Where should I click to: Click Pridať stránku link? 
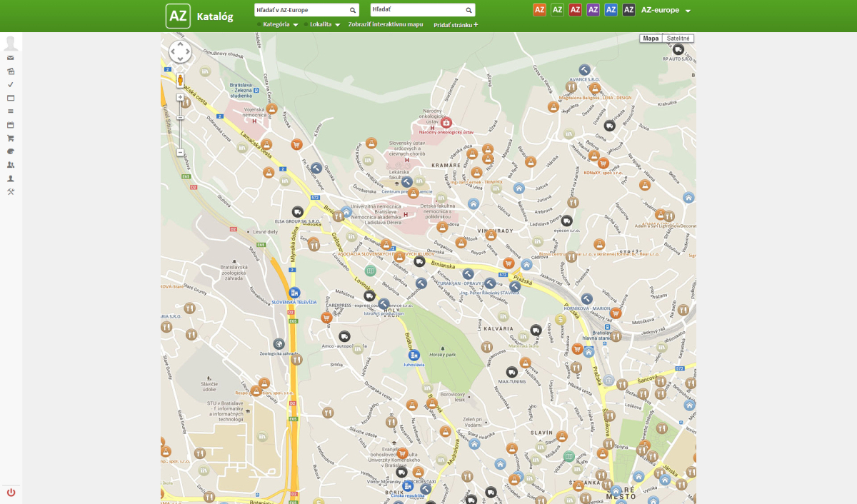(x=456, y=24)
